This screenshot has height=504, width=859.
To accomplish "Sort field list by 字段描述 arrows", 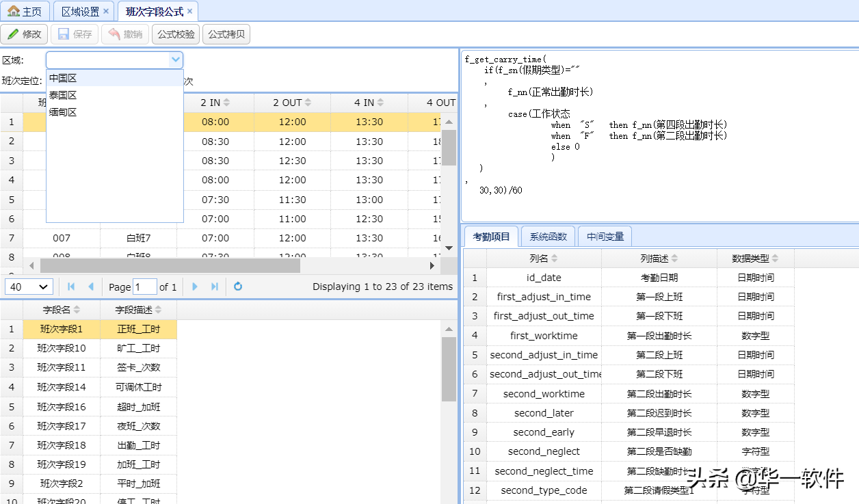I will [159, 310].
